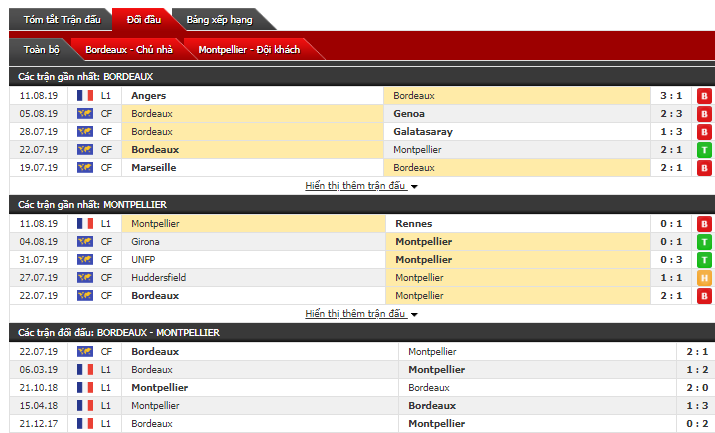The width and height of the screenshot is (715, 433).
Task: Click the red B badge in the Rennes row
Action: tap(704, 224)
